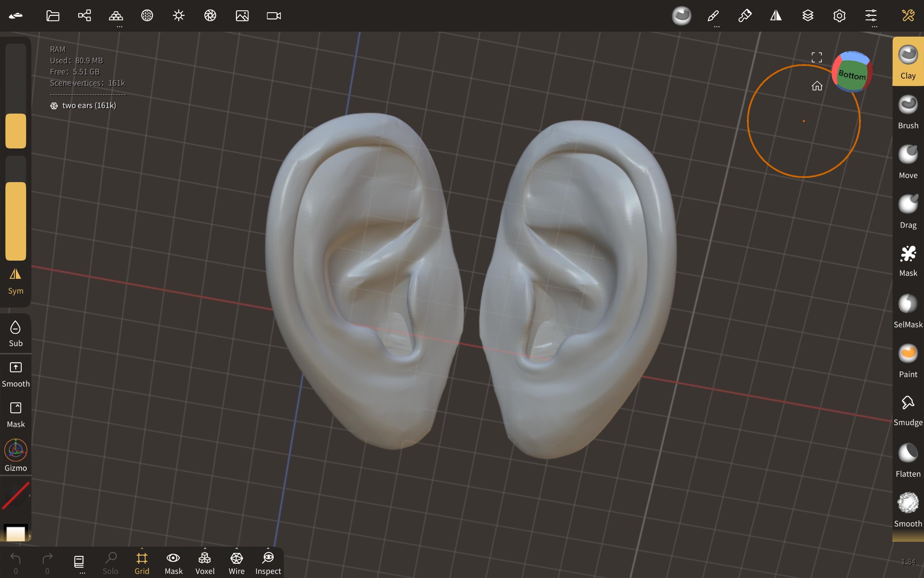Open the Lighting sun menu
The height and width of the screenshot is (578, 924).
(179, 16)
